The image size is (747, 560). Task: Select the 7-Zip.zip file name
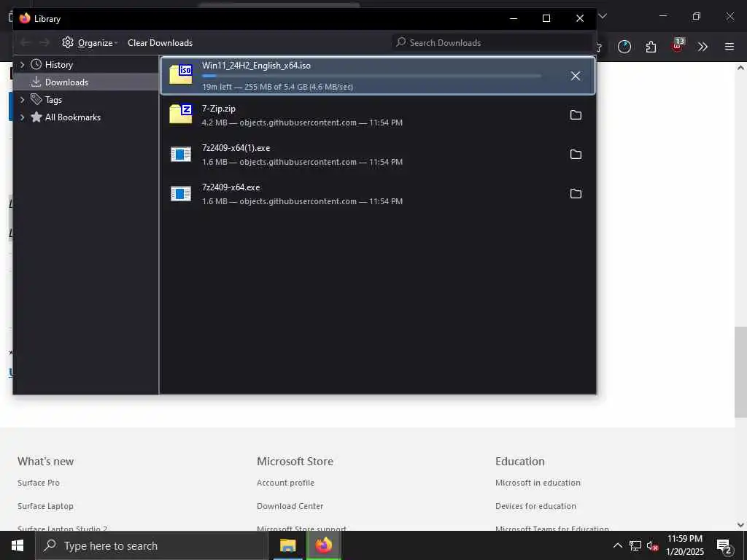tap(219, 109)
